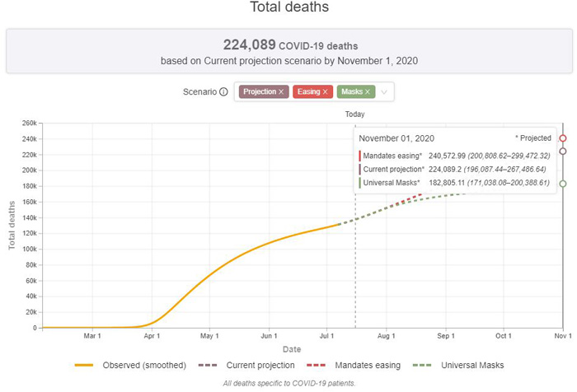Click the Projection tag label
Image resolution: width=577 pixels, height=392 pixels.
259,92
